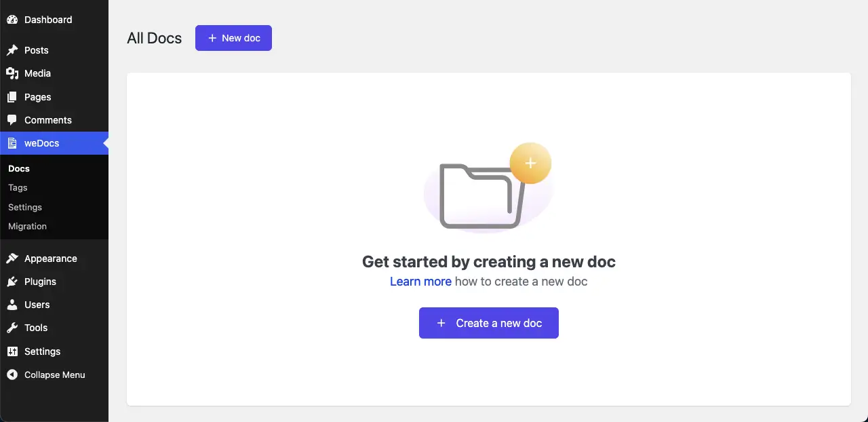
Task: Click the Comments speech bubble icon
Action: 12,120
